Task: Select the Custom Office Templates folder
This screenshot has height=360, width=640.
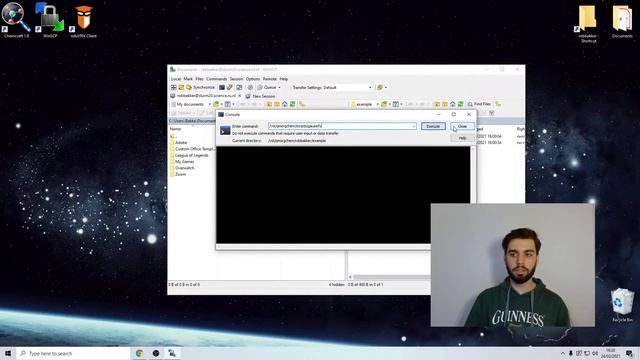Action: coord(192,149)
